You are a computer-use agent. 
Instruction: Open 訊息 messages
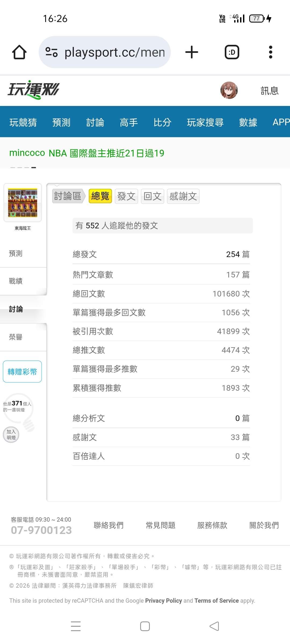click(x=270, y=91)
